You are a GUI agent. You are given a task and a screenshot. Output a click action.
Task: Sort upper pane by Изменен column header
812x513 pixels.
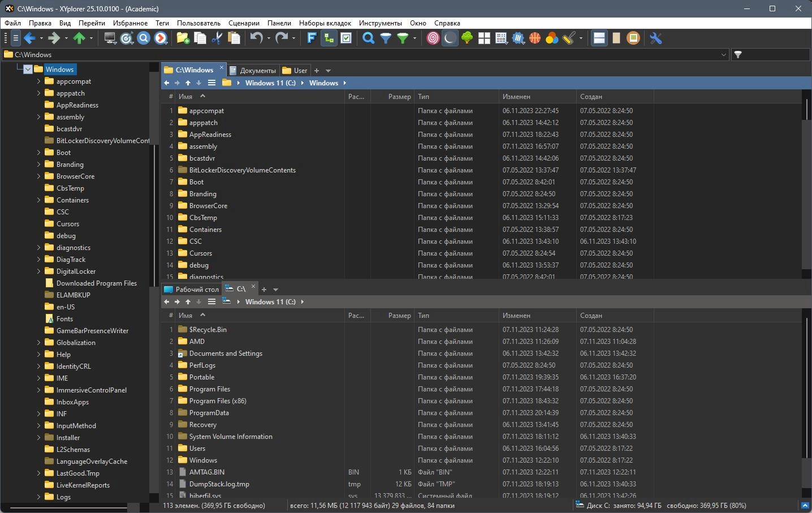pos(516,97)
